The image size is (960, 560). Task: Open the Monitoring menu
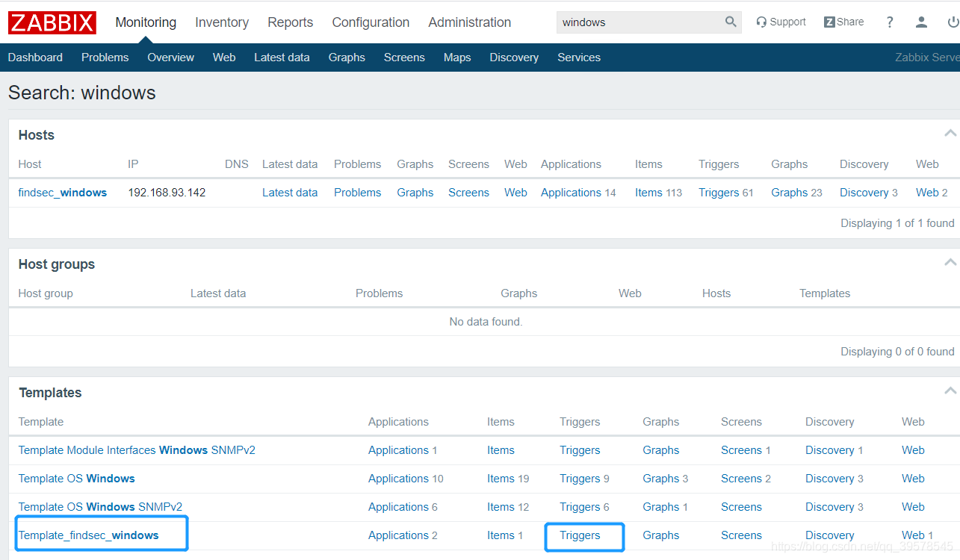[x=146, y=22]
